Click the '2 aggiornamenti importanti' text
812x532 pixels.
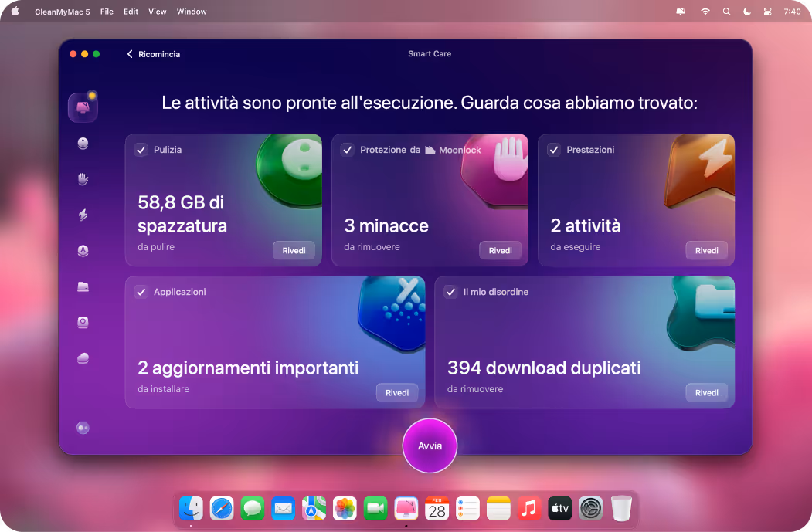(x=248, y=368)
